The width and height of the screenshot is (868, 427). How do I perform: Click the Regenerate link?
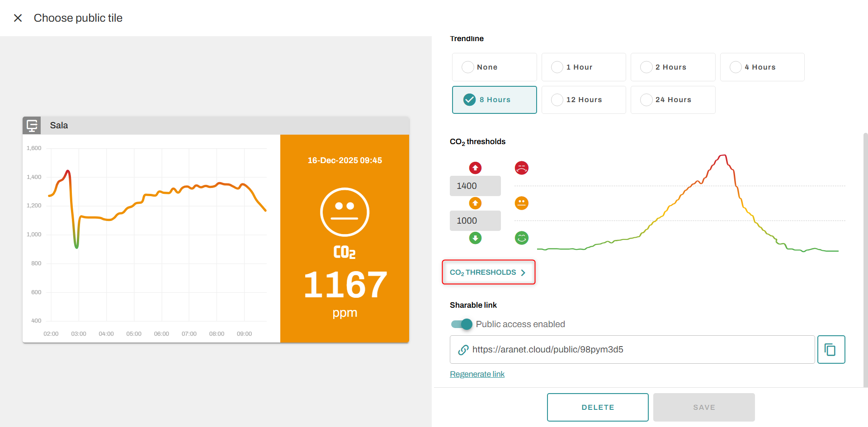(477, 374)
